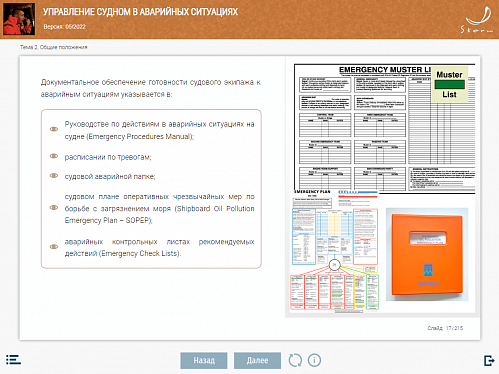Click the Тема 2 Общие положения breadcrumb
499x374 pixels.
pyautogui.click(x=53, y=47)
